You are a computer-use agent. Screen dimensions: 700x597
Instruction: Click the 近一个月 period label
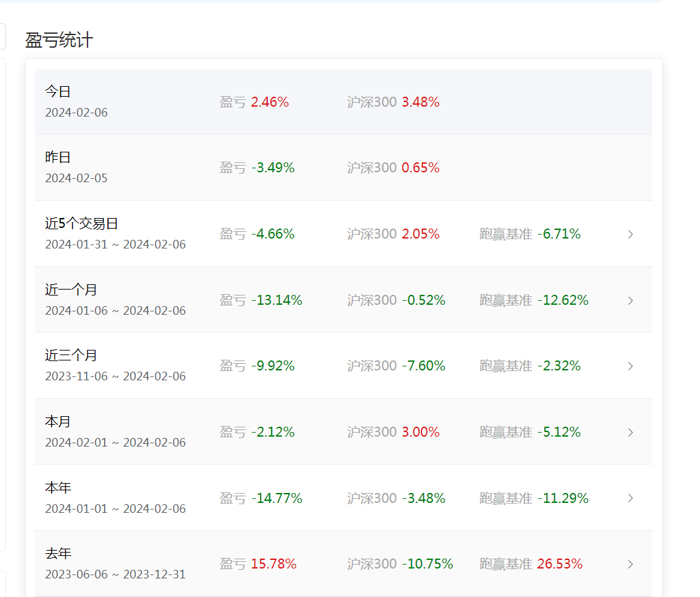71,290
